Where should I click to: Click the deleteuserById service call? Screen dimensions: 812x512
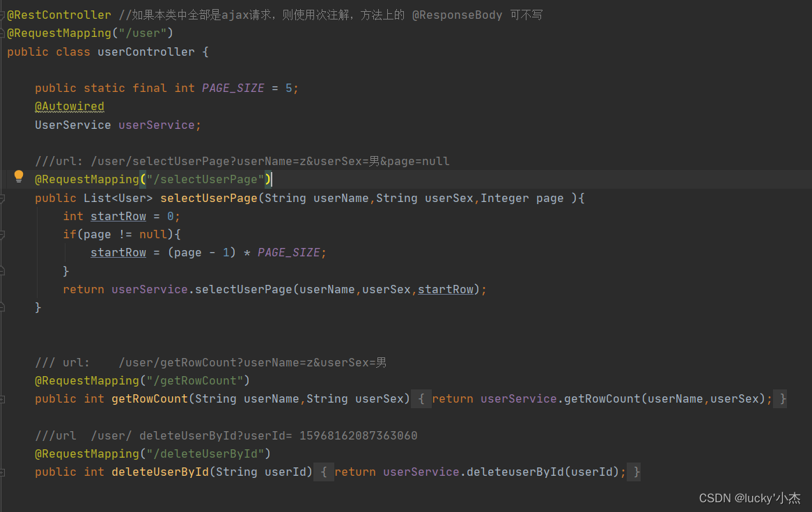click(x=515, y=472)
